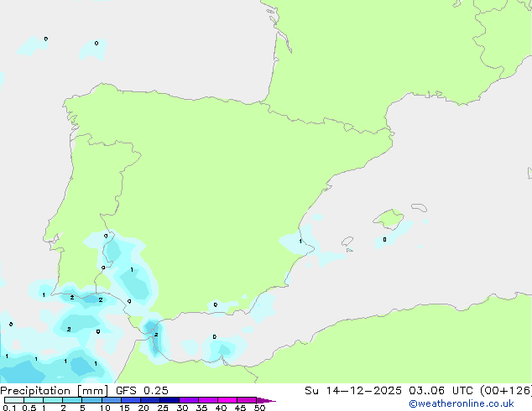
Task: Pick legend swatch between 1 and 2
Action: (x=53, y=401)
